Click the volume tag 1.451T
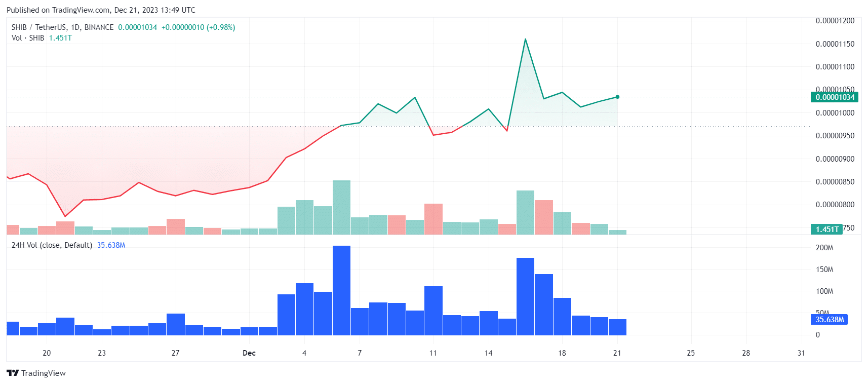 point(826,229)
